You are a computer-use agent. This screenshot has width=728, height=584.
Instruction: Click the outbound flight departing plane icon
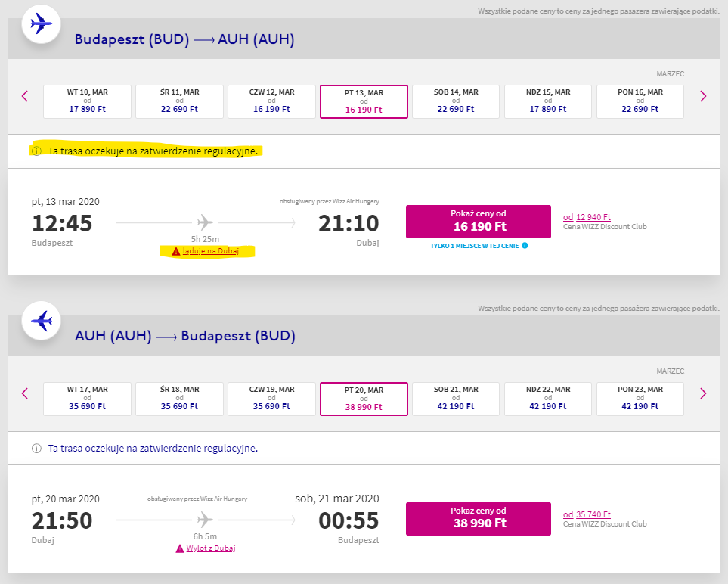(41, 23)
